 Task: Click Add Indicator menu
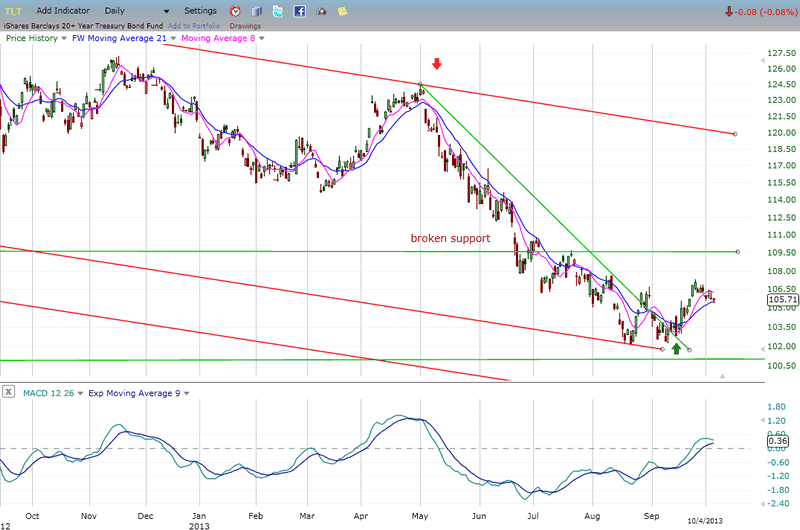click(x=64, y=11)
